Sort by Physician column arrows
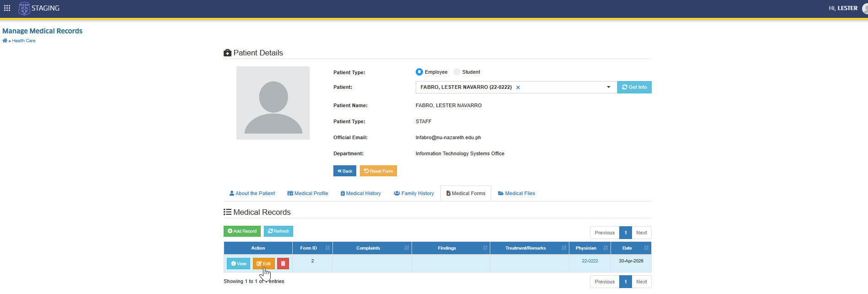Screen dimensions: 868x294 [x=605, y=248]
